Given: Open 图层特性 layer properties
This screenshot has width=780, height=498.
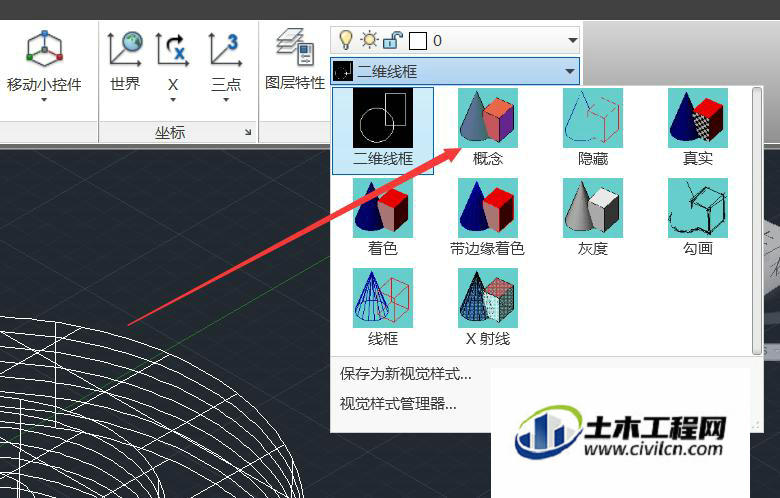Looking at the screenshot, I should coord(295,60).
